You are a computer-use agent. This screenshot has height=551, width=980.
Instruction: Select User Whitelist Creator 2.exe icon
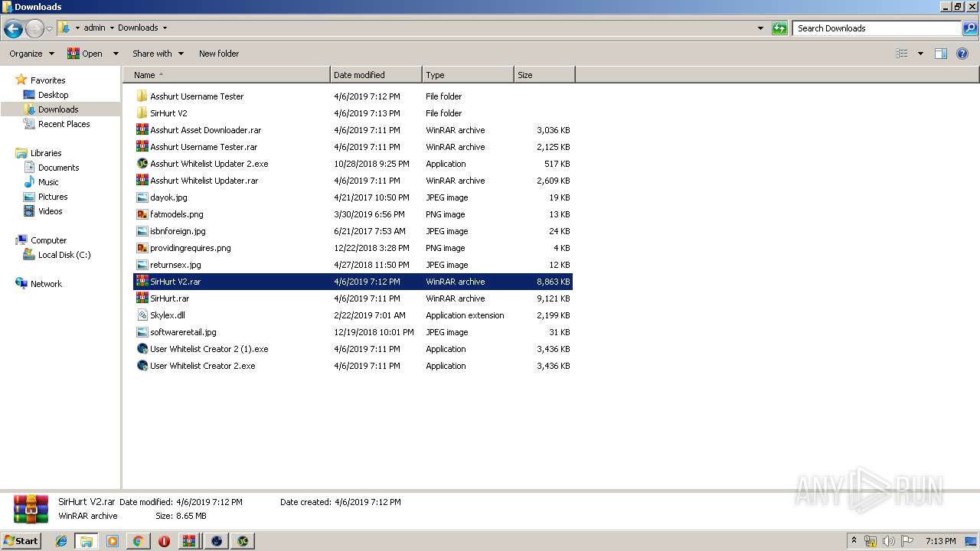tap(142, 366)
